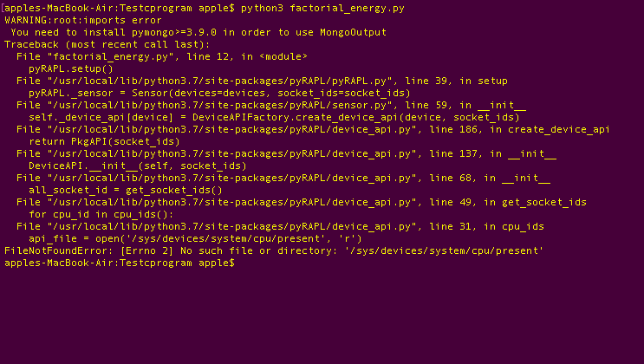Click the pyRAPL.py file path, line 39

(262, 81)
